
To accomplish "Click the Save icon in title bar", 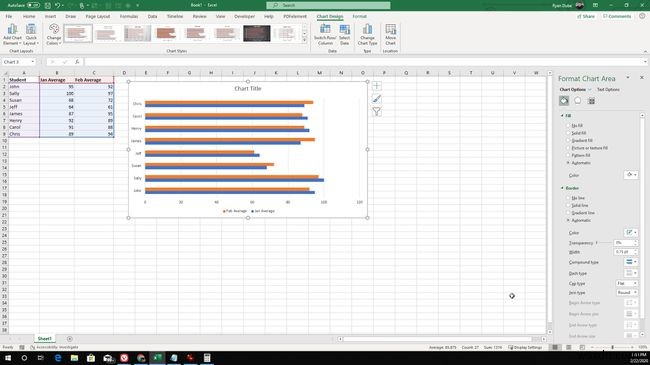I will coord(48,5).
